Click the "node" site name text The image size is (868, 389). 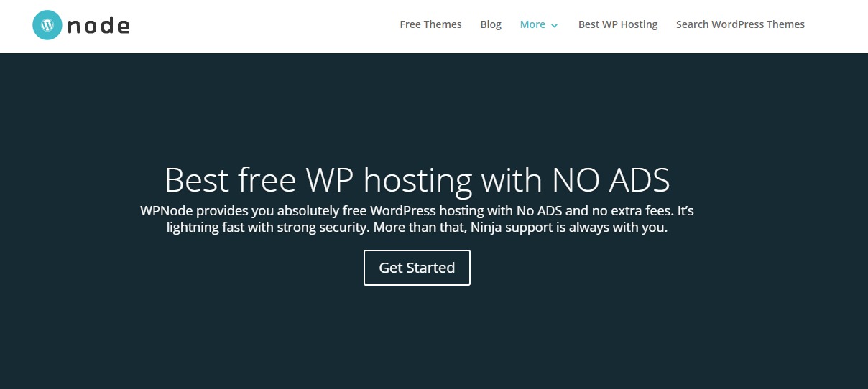coord(98,27)
